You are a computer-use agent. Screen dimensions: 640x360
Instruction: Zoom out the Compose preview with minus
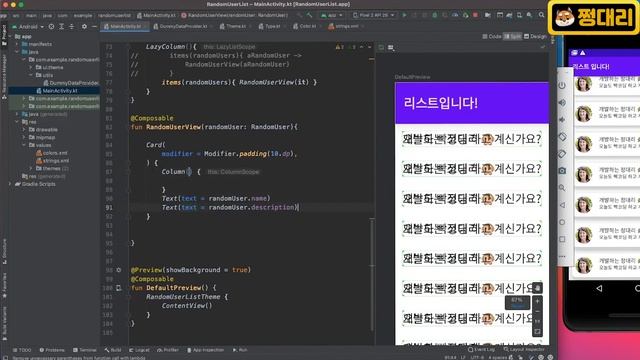pos(537,311)
